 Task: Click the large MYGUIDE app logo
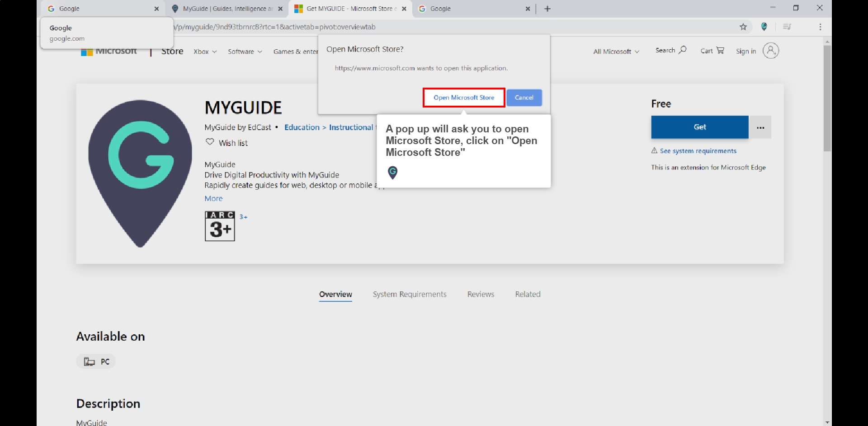(140, 173)
